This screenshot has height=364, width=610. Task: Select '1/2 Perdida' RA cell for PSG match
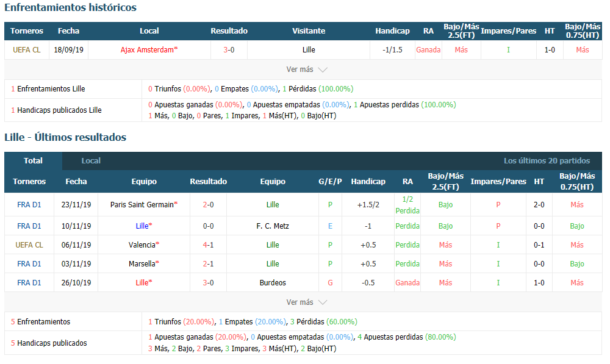[x=407, y=205]
